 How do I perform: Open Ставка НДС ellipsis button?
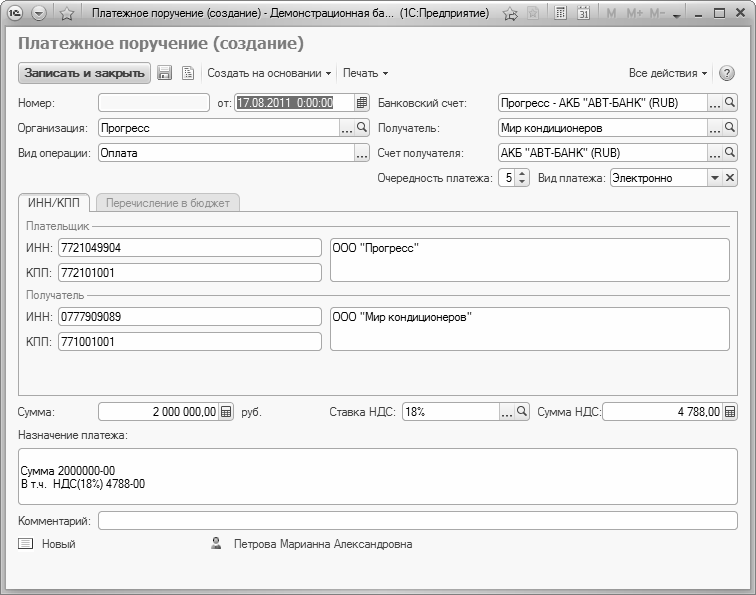click(507, 411)
